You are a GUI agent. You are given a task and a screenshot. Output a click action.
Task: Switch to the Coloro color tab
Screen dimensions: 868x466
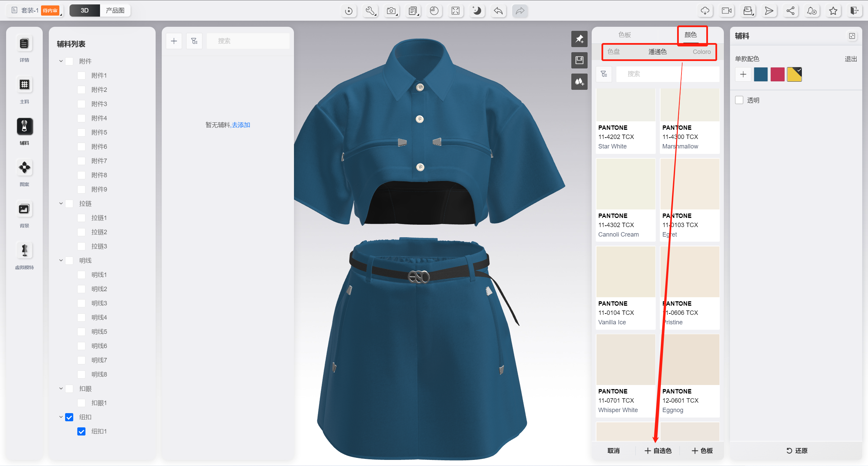tap(702, 52)
